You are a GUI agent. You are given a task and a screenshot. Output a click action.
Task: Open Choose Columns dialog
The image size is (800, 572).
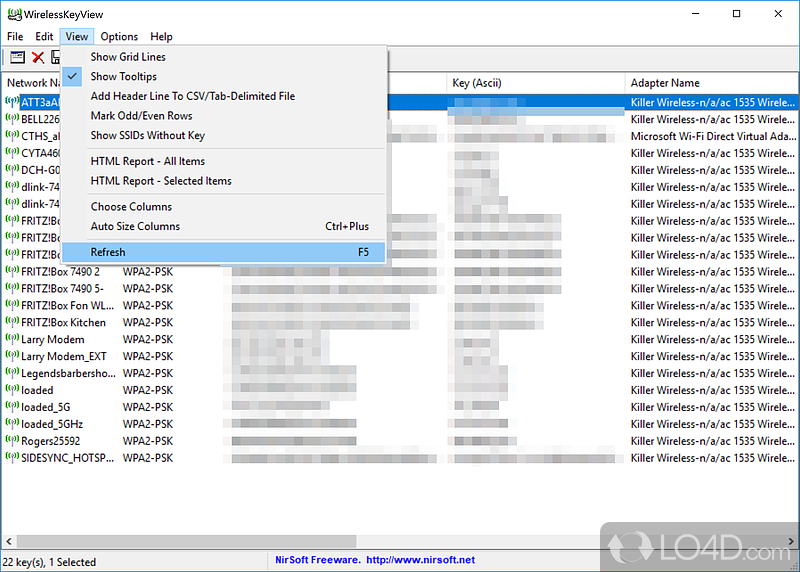223,207
